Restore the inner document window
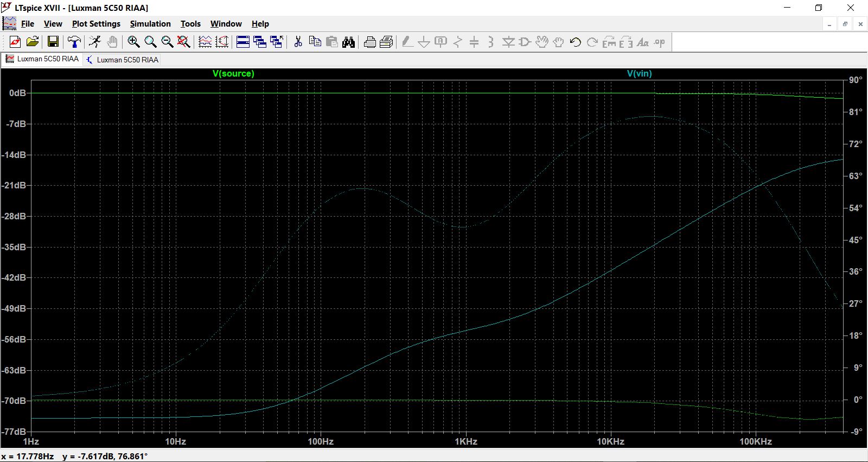 point(845,24)
